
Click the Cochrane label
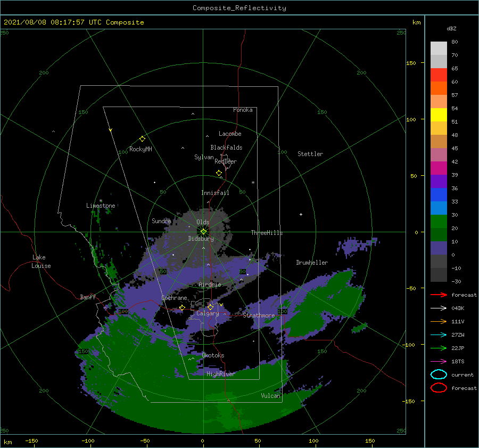[x=174, y=298]
